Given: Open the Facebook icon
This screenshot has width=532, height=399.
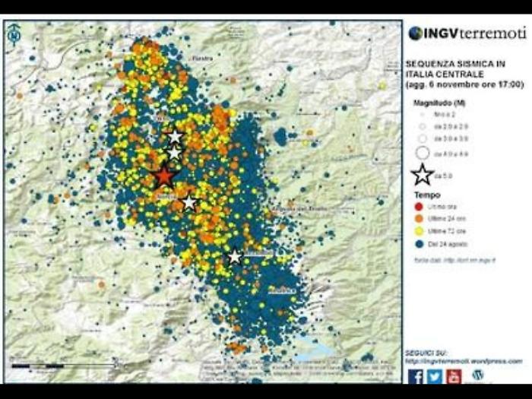Looking at the screenshot, I should click(416, 376).
